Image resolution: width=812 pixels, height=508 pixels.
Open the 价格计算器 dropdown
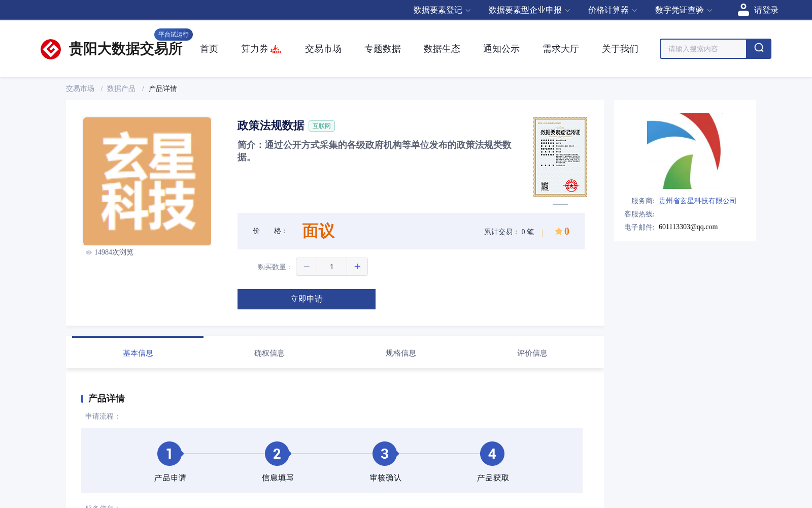click(613, 10)
